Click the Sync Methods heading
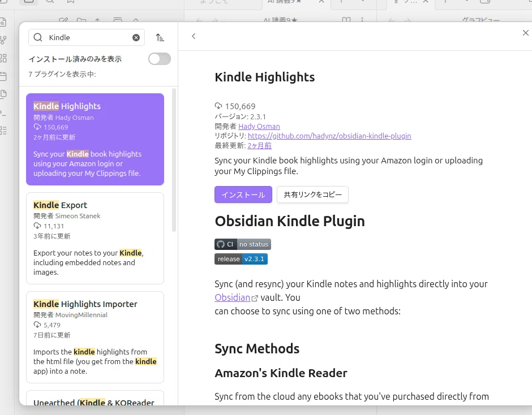The image size is (532, 415). coord(257,348)
